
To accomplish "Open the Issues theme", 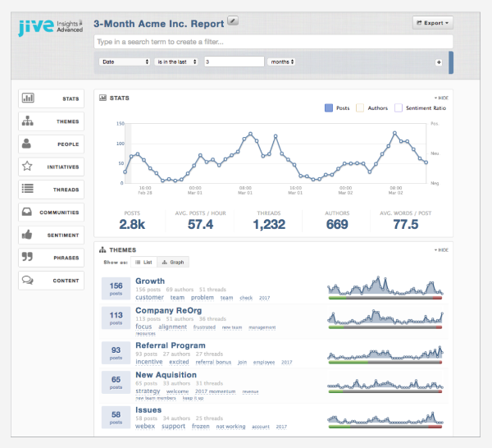I will point(148,409).
